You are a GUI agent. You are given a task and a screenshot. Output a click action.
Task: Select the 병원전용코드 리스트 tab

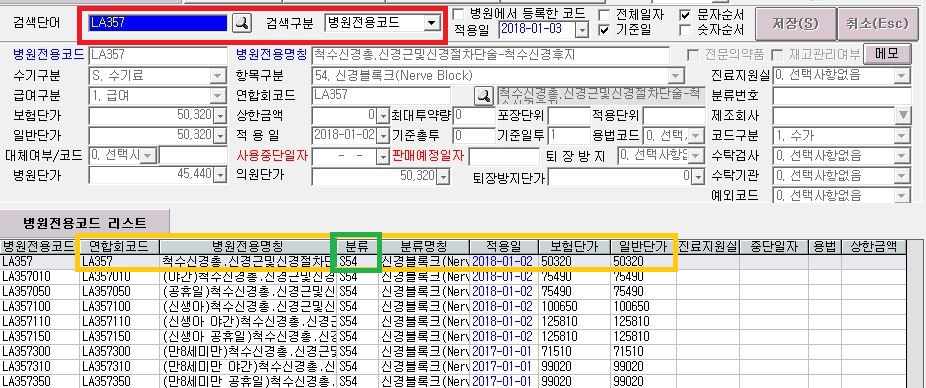tap(84, 223)
